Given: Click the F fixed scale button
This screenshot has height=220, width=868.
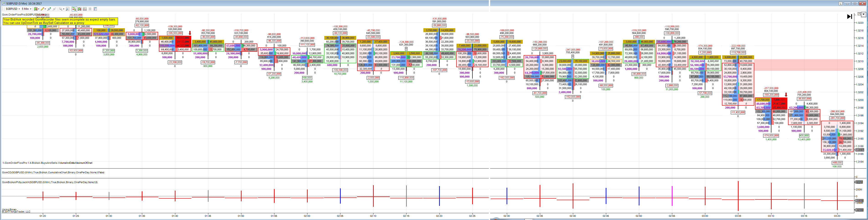Looking at the screenshot, I should [x=859, y=14].
